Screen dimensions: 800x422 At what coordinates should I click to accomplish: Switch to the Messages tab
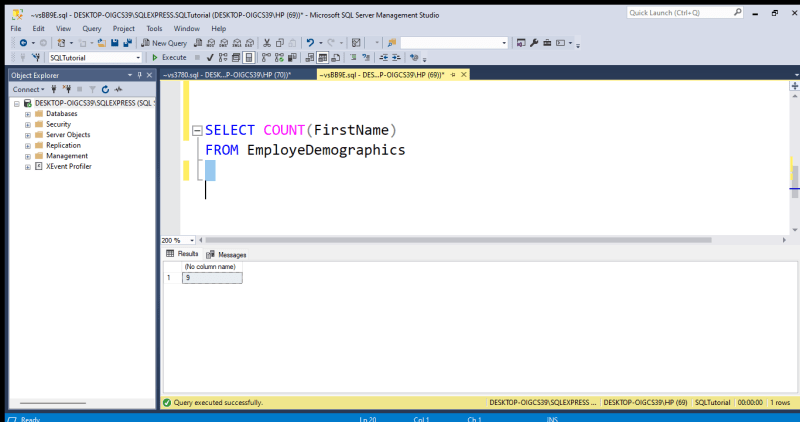coord(227,255)
